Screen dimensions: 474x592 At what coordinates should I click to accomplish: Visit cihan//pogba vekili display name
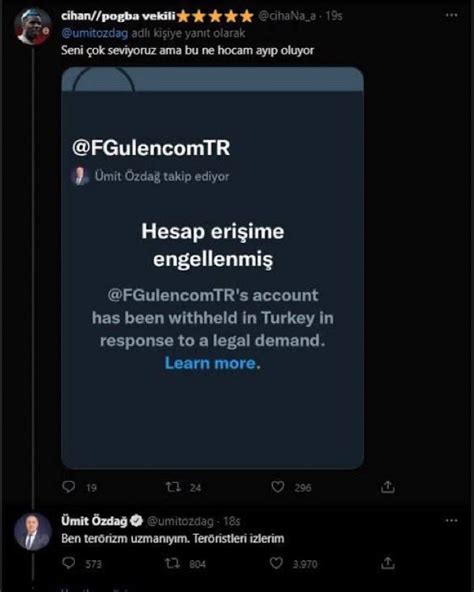coord(118,16)
